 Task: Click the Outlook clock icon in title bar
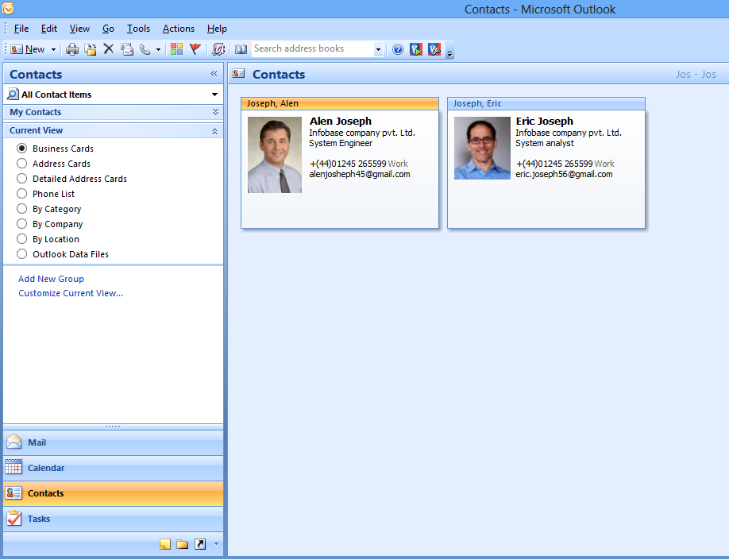8,9
